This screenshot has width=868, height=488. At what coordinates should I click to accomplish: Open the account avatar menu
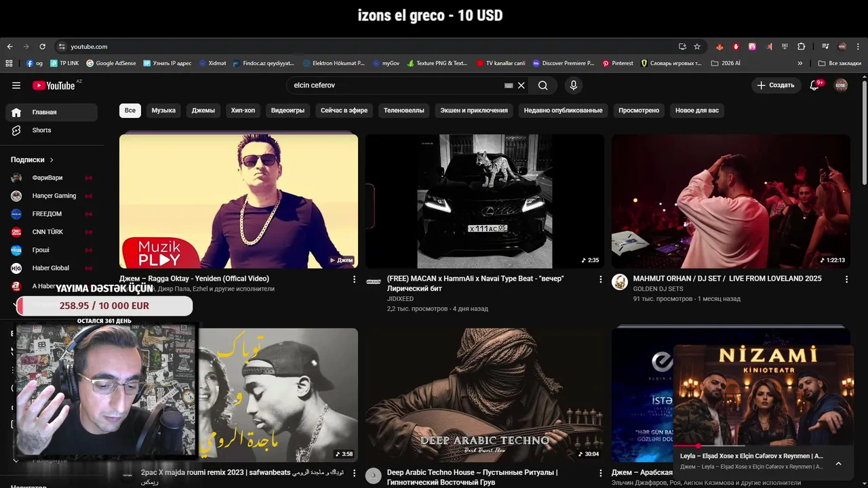coord(841,85)
